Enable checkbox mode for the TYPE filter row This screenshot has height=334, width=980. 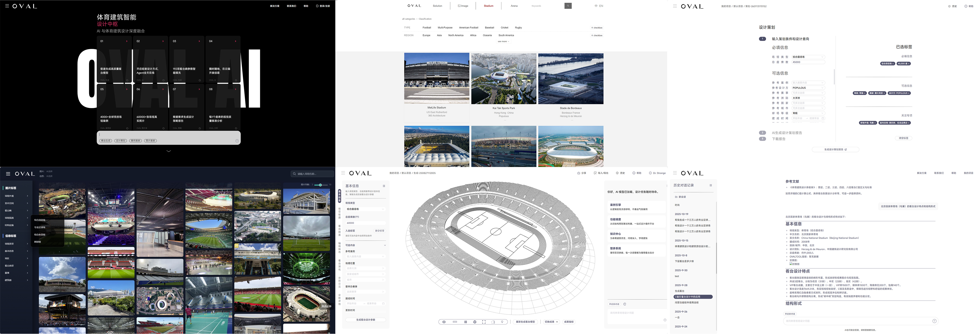click(x=597, y=28)
